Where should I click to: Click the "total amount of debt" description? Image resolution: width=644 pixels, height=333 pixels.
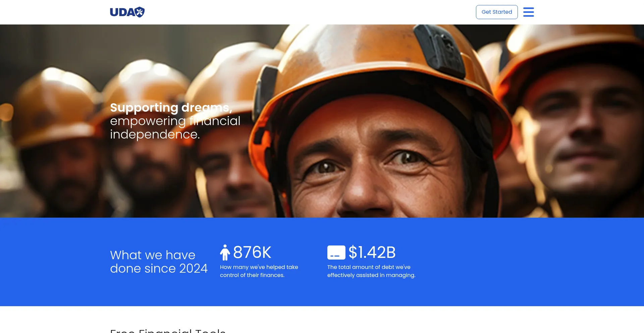point(371,271)
